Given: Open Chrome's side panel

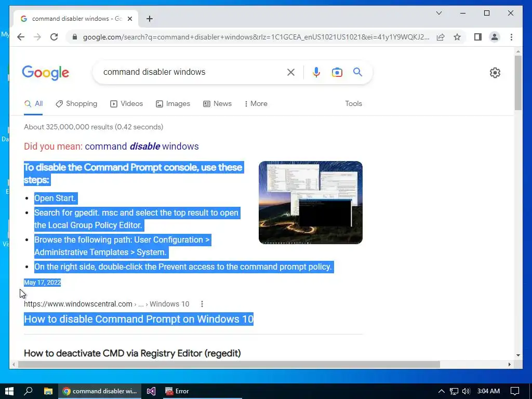Looking at the screenshot, I should pyautogui.click(x=478, y=37).
